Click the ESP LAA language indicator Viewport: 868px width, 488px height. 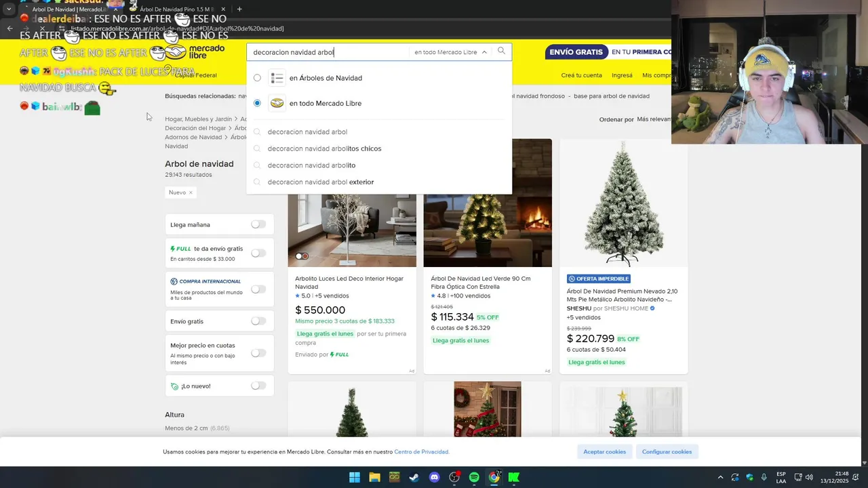coord(781,477)
